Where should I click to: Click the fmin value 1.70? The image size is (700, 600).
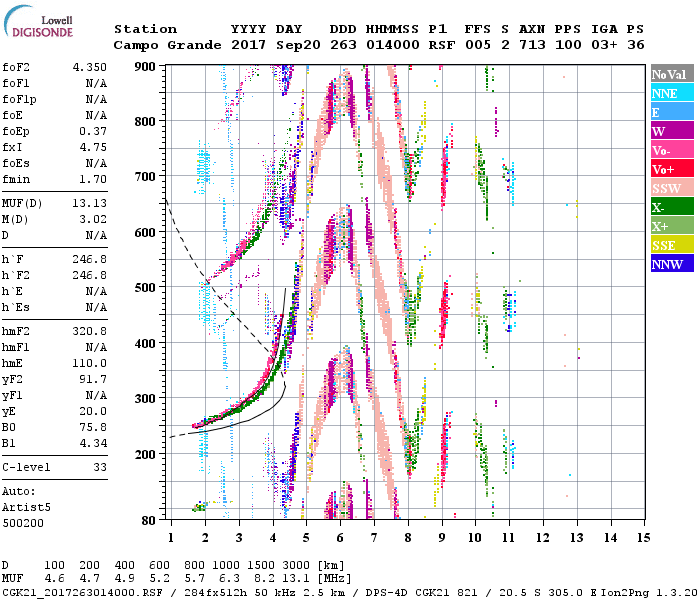(93, 179)
